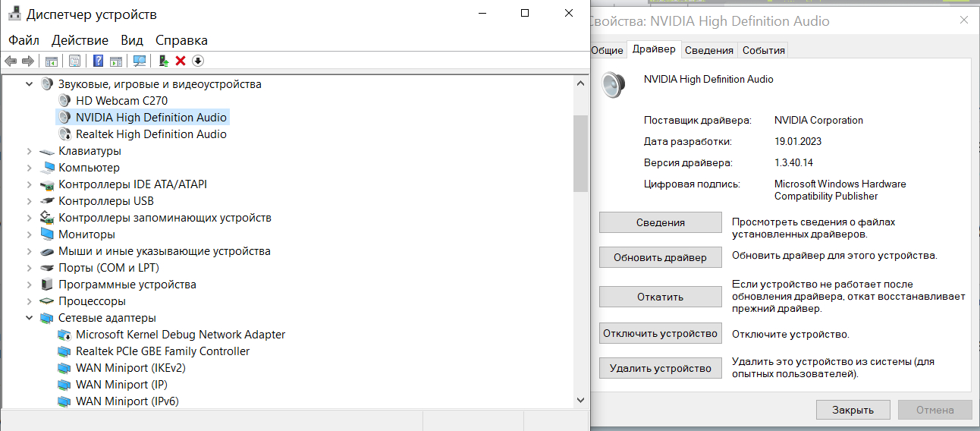The image size is (980, 431).
Task: Expand the Мониторы category
Action: [x=30, y=234]
